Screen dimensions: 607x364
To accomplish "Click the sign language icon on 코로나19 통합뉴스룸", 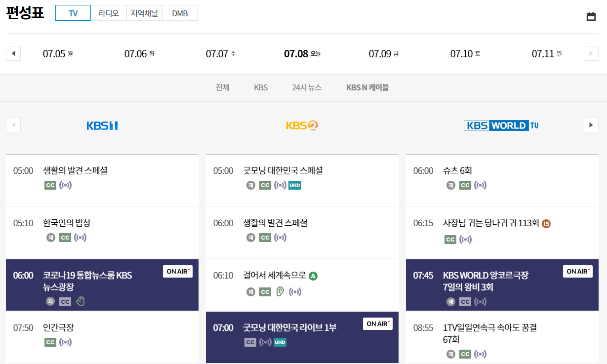I will pos(81,300).
